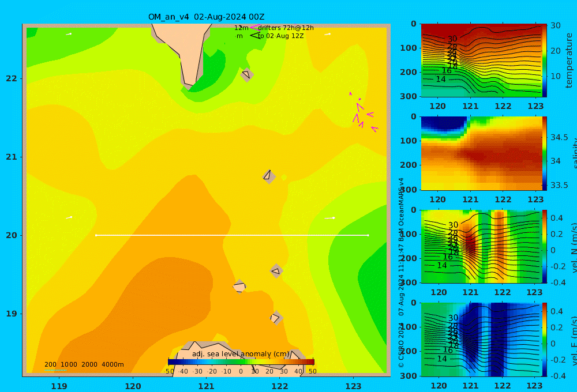Click the main map latitude label 22
The image size is (577, 392).
(x=12, y=78)
